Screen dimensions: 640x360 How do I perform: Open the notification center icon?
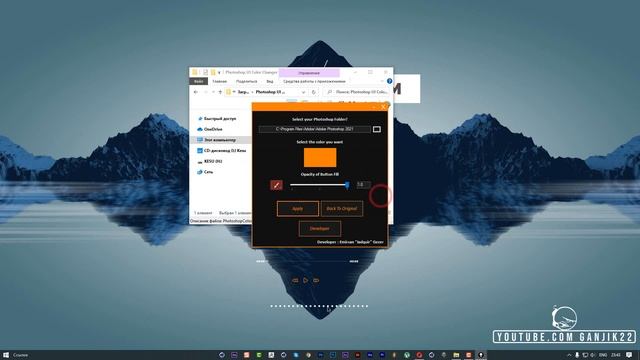pos(629,355)
